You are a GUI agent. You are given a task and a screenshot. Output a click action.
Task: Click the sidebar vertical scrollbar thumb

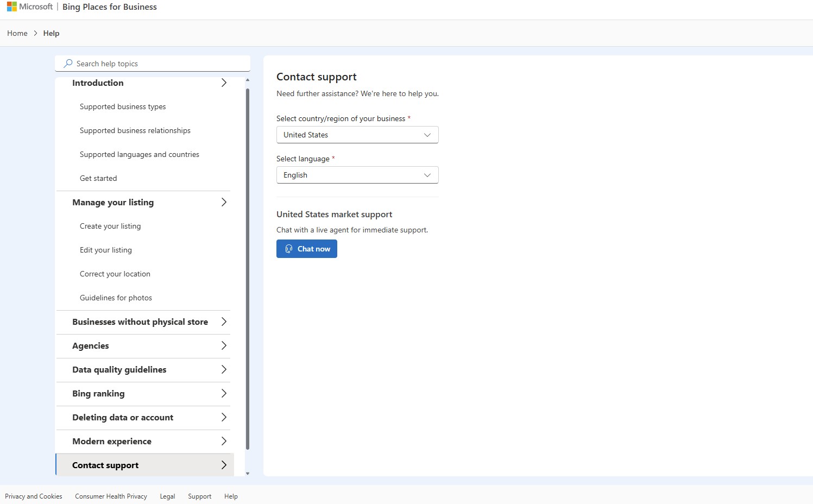click(x=248, y=269)
